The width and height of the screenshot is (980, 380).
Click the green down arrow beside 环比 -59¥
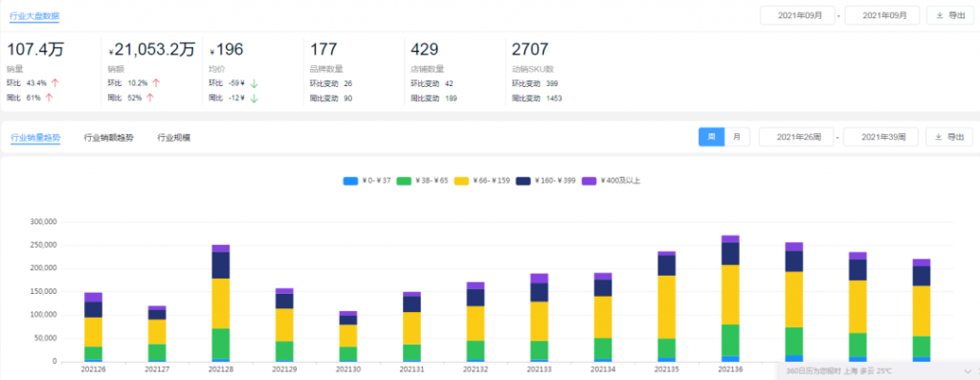pos(255,82)
